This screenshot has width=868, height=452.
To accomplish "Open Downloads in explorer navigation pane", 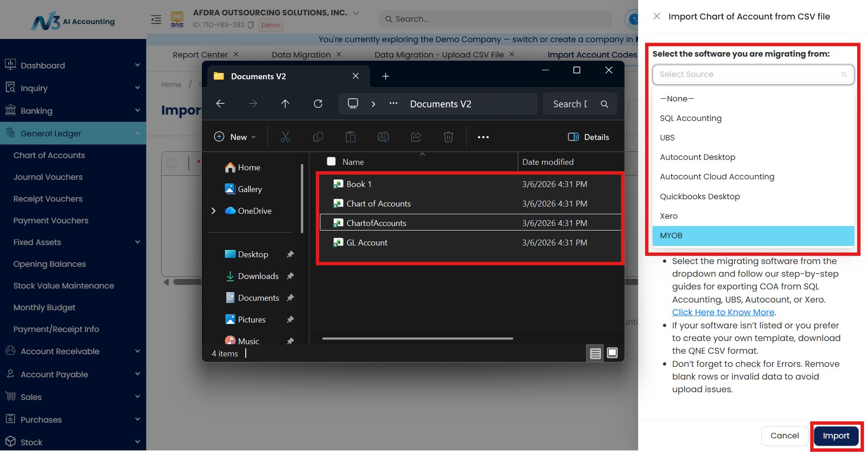I will click(x=258, y=276).
